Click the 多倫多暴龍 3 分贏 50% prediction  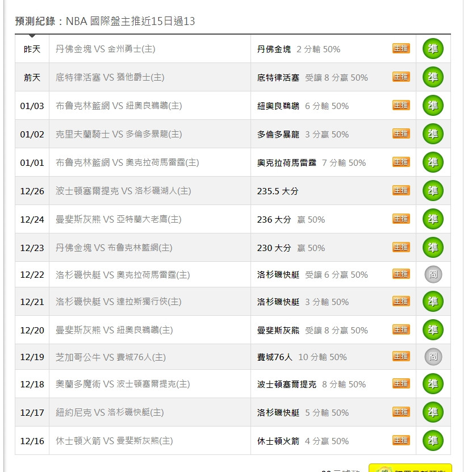[303, 135]
